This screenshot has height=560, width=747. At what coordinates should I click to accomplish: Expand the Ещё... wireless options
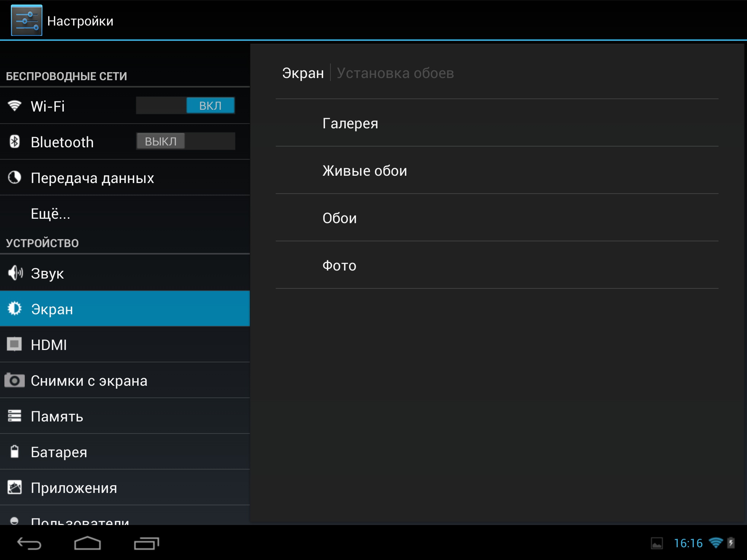coord(50,214)
